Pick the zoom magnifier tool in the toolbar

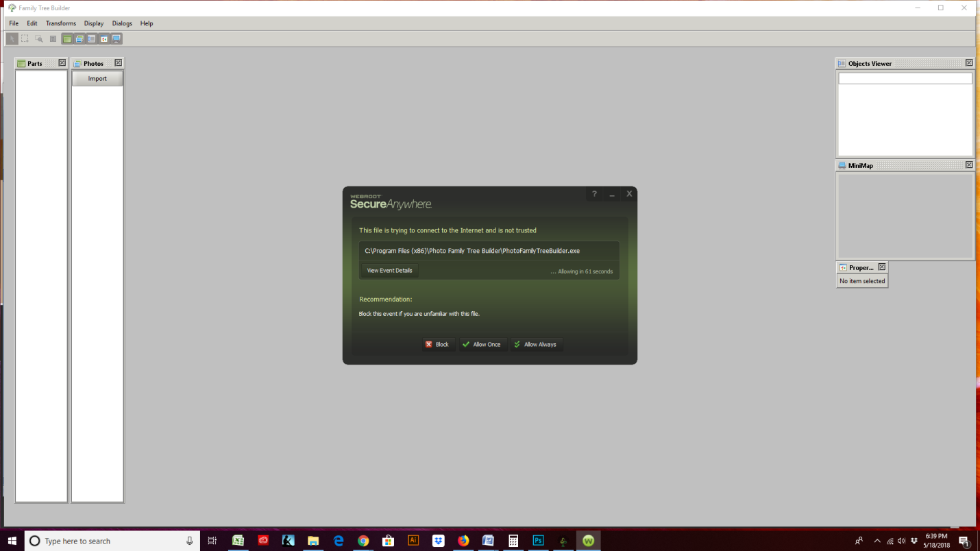pos(39,39)
